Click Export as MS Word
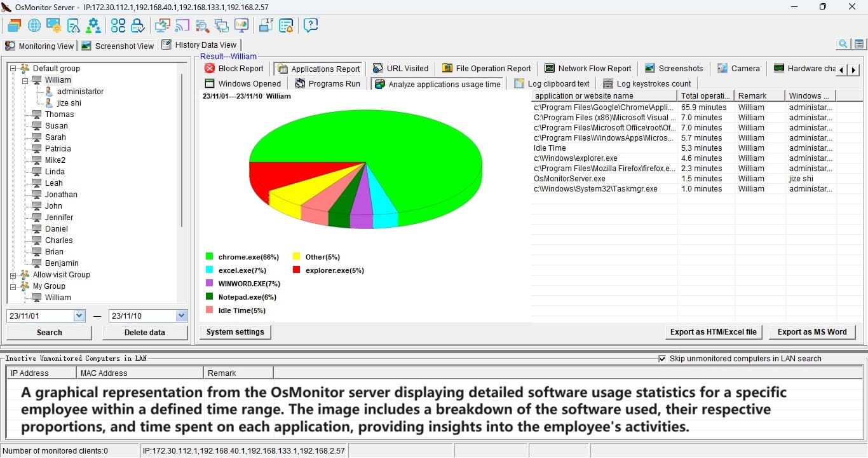 (812, 332)
